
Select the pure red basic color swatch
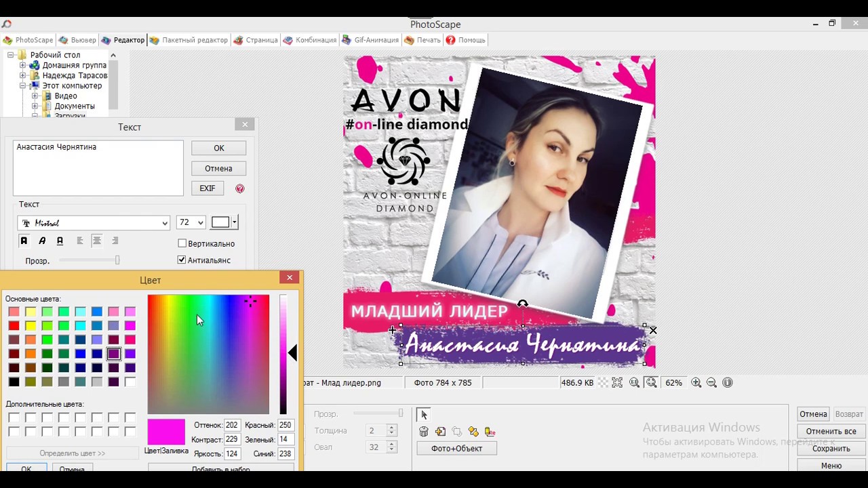(x=14, y=325)
